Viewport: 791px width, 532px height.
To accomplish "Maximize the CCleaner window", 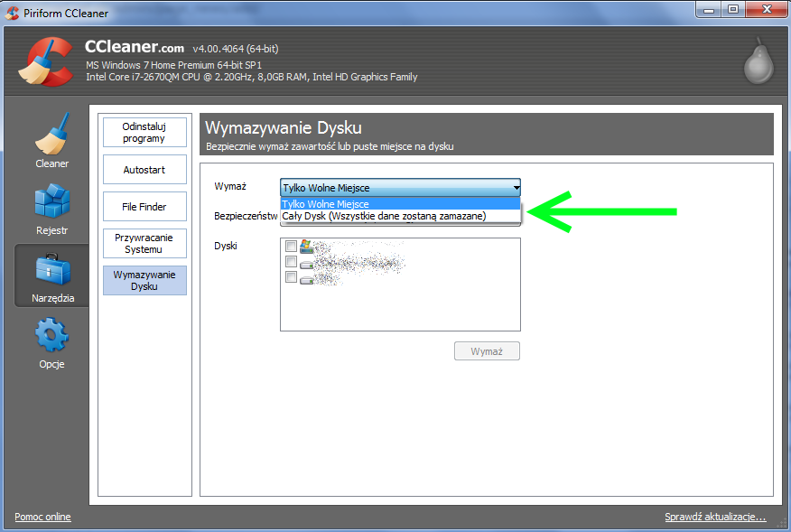I will tap(733, 10).
